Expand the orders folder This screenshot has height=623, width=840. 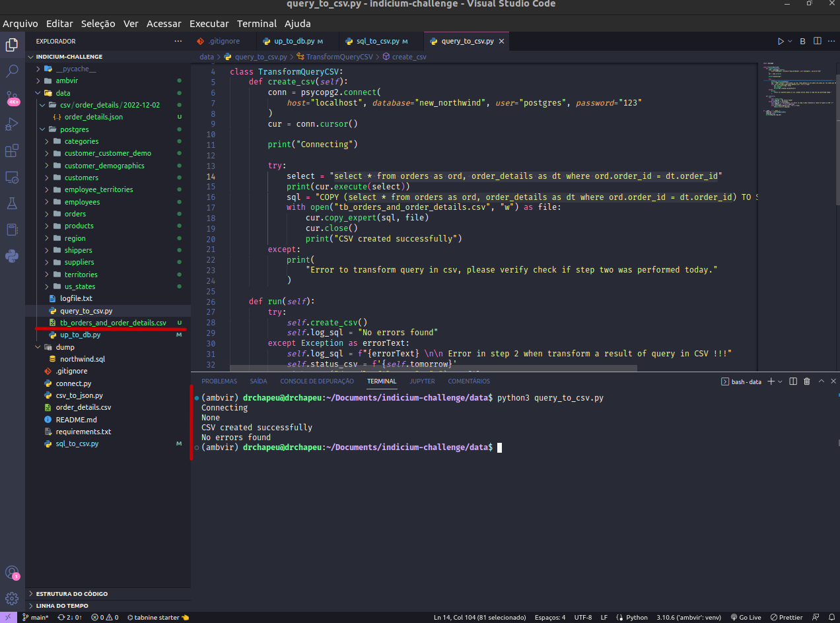[76, 213]
